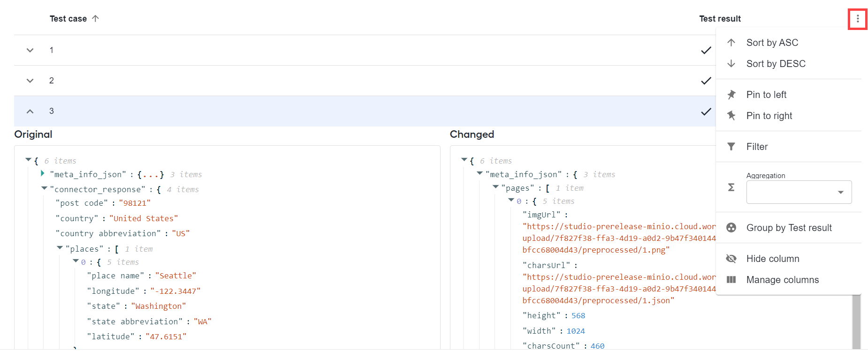The height and width of the screenshot is (351, 868).
Task: Collapse connector_response in Original panel
Action: tap(44, 188)
